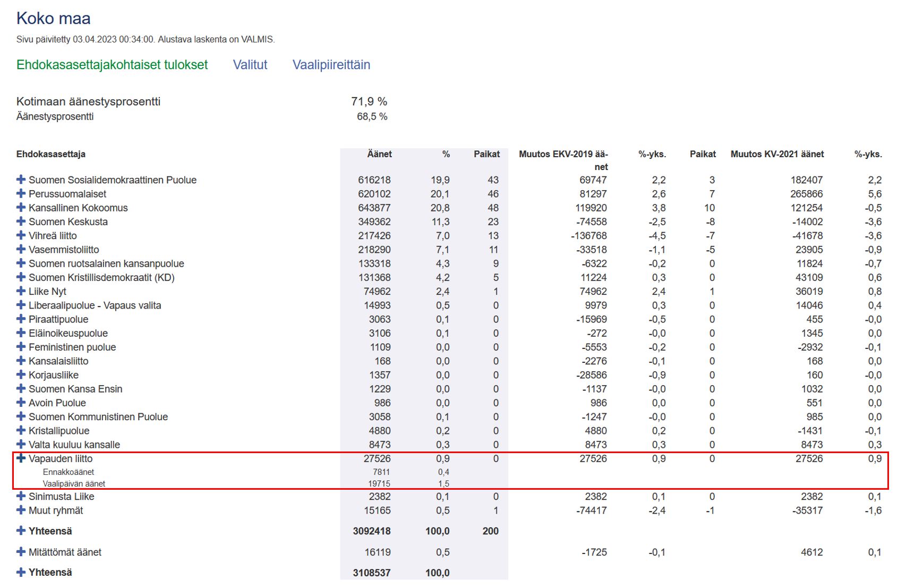The width and height of the screenshot is (906, 588).
Task: Click Vaalipäivän äänet value 19715
Action: [379, 483]
